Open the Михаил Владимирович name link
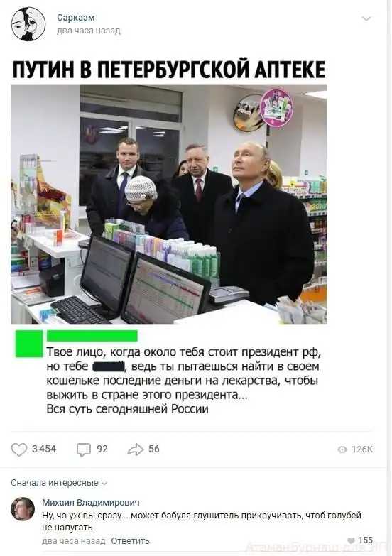 pyautogui.click(x=91, y=503)
